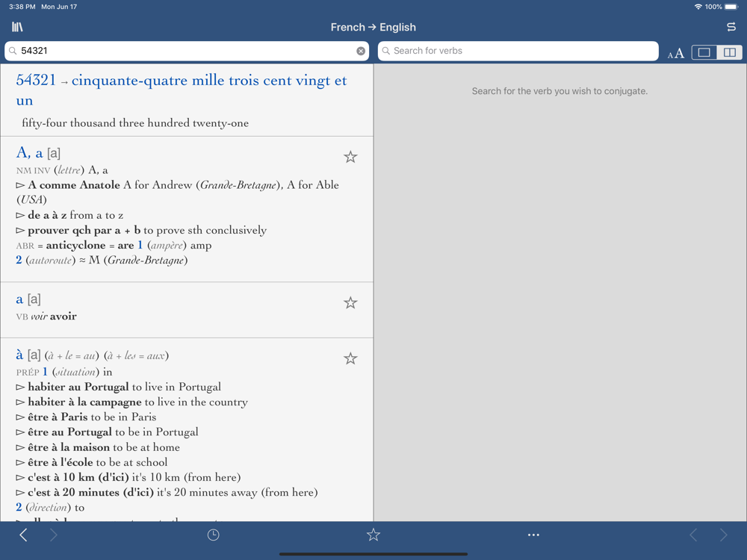Open favorites star in bottom bar
Image resolution: width=747 pixels, height=560 pixels.
[x=373, y=535]
